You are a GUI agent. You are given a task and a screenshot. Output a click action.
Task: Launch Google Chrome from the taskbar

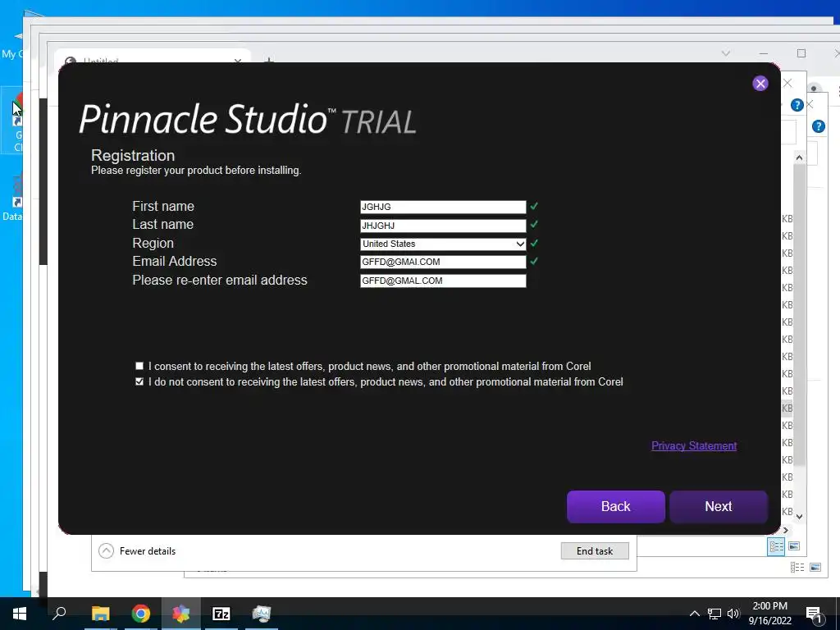coord(141,614)
